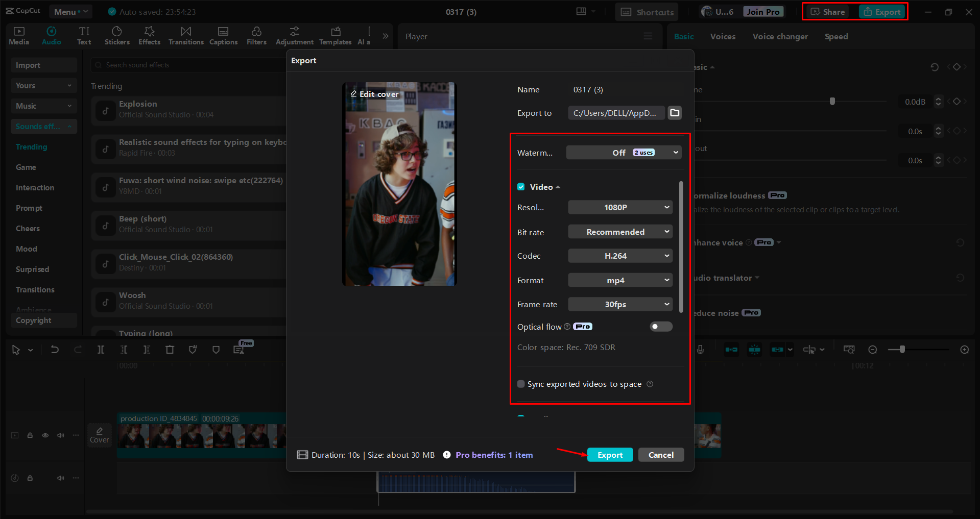
Task: Record a voiceover using the microphone icon
Action: [700, 350]
